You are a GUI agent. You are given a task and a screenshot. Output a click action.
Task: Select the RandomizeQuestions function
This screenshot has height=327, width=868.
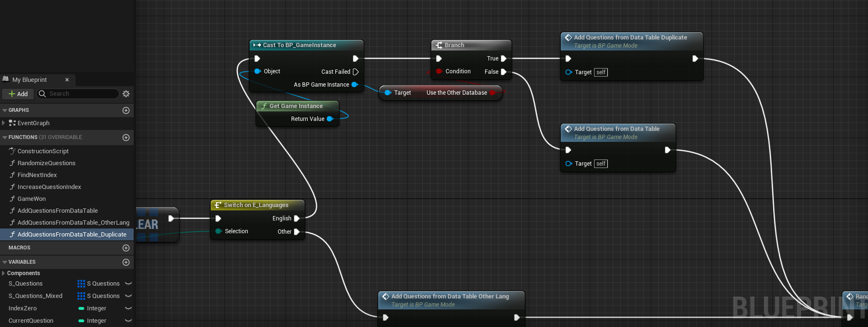46,163
